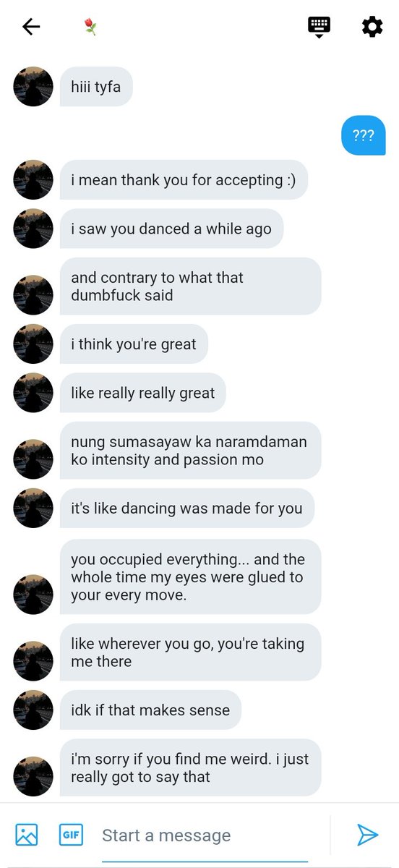This screenshot has height=868, width=399.
Task: Tap the rose emoji conversation title
Action: click(x=90, y=27)
